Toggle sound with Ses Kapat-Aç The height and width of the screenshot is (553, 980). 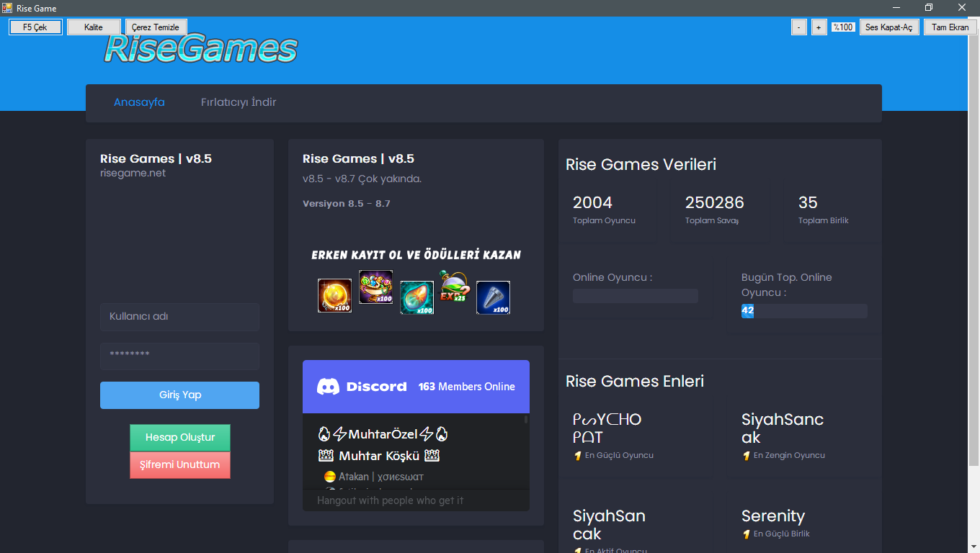click(889, 27)
